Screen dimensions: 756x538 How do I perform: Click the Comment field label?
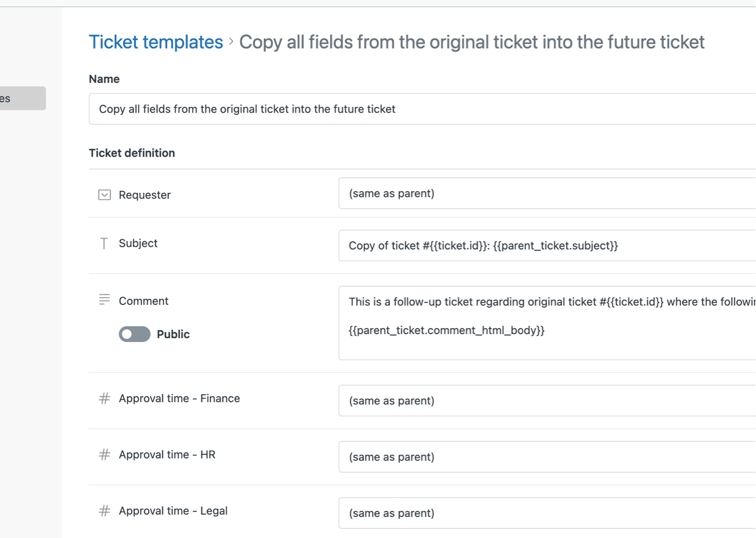pyautogui.click(x=144, y=301)
